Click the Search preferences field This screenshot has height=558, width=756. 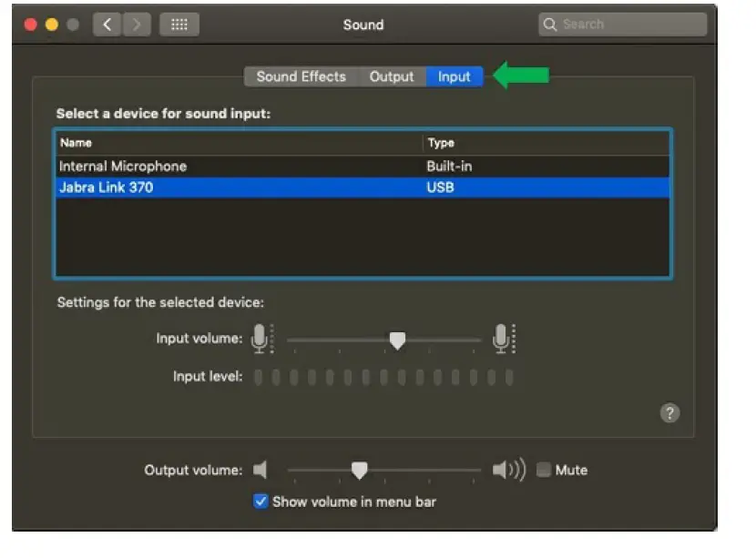[628, 25]
